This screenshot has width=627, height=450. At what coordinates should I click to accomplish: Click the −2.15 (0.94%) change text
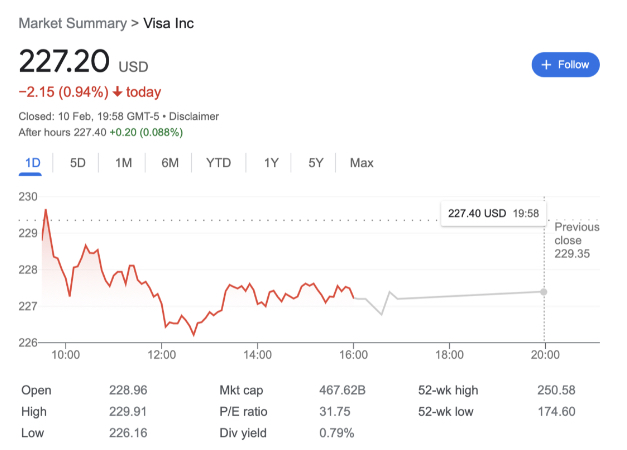(64, 92)
